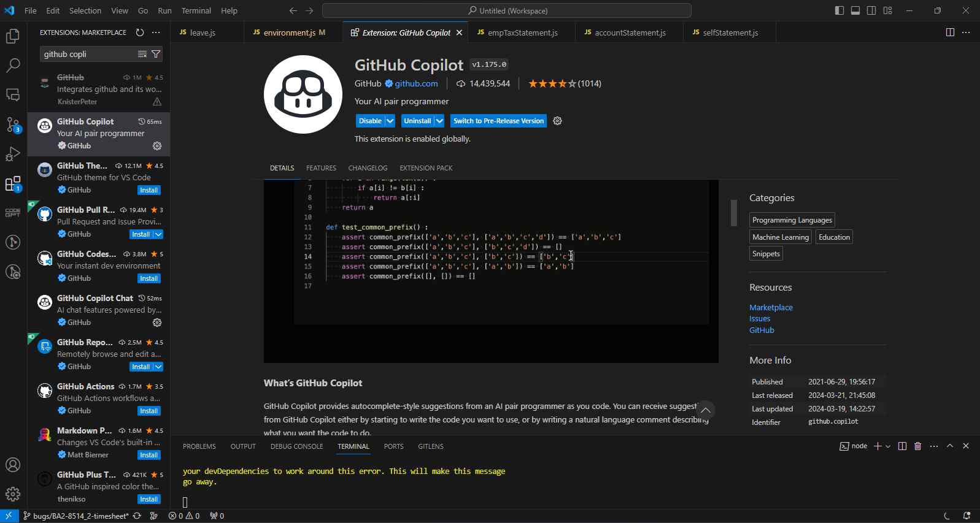
Task: Switch to the PROBLEMS panel tab
Action: [x=199, y=446]
